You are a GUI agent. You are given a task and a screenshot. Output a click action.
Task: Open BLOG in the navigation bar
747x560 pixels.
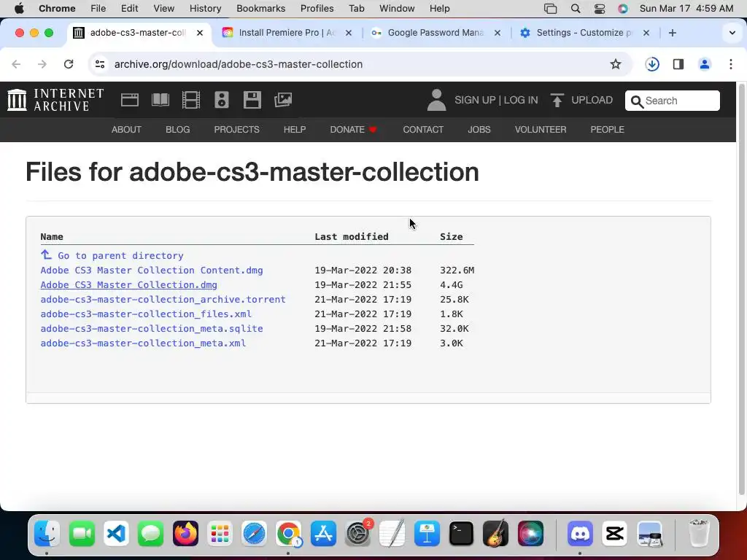(x=178, y=130)
